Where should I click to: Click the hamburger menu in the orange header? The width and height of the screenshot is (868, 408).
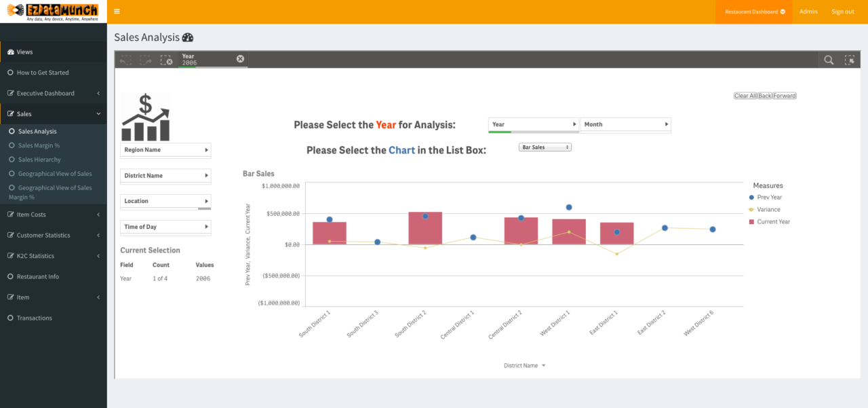(117, 11)
